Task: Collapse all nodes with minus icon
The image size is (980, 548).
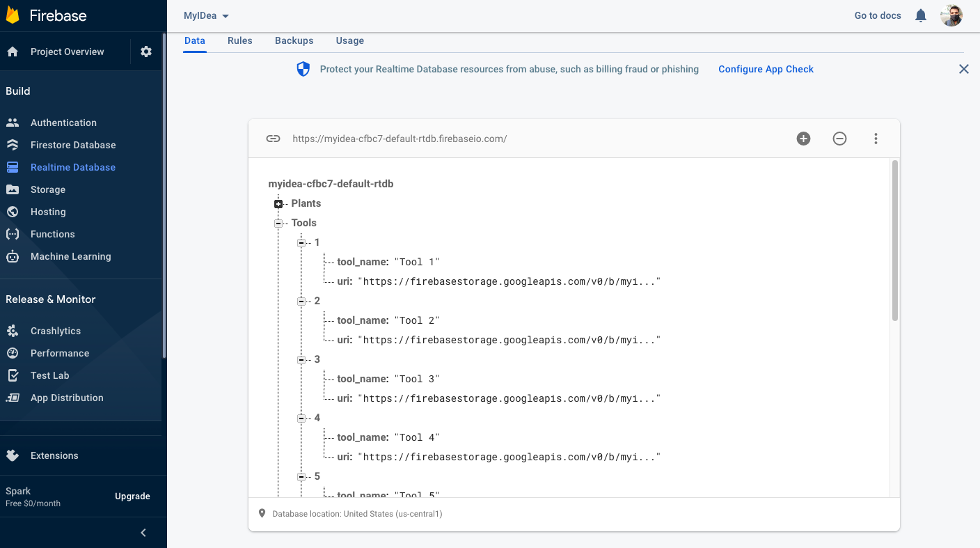Action: click(839, 139)
